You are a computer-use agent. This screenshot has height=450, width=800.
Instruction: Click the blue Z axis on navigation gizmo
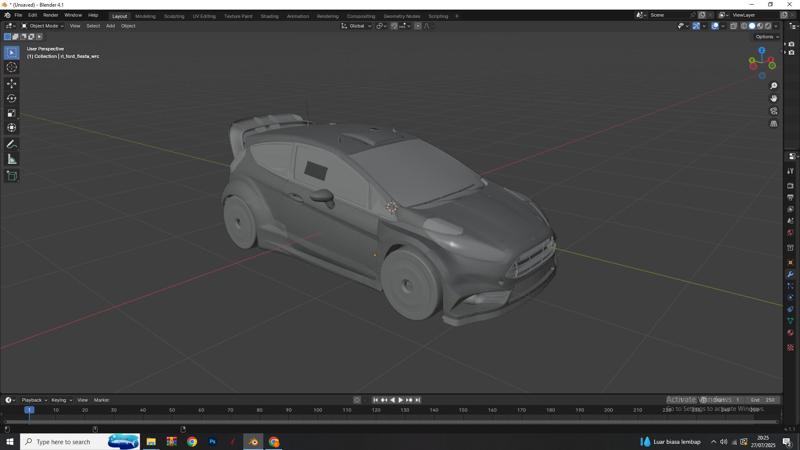[762, 51]
